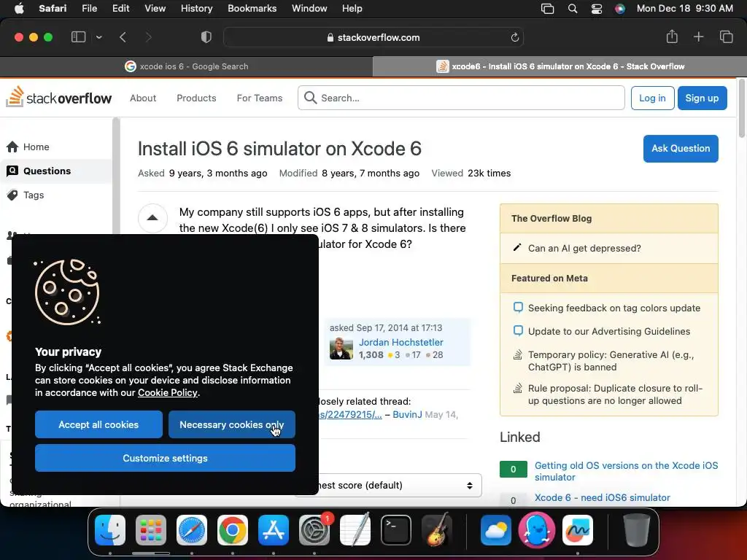Open Seeking feedback on tag colors update
This screenshot has width=747, height=560.
point(614,308)
